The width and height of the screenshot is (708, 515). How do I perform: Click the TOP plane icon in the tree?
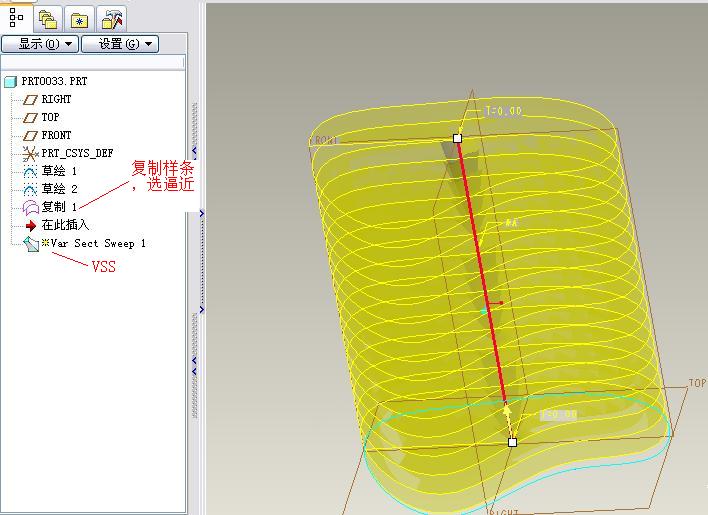(30, 118)
